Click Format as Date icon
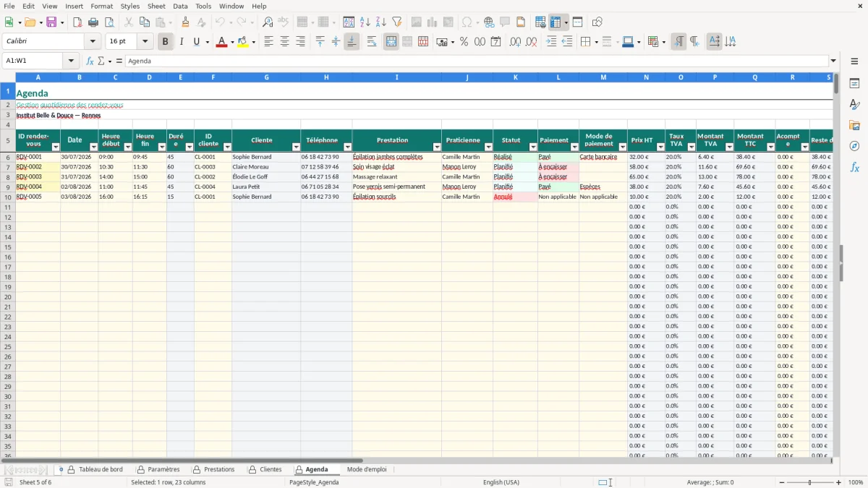 (x=496, y=42)
